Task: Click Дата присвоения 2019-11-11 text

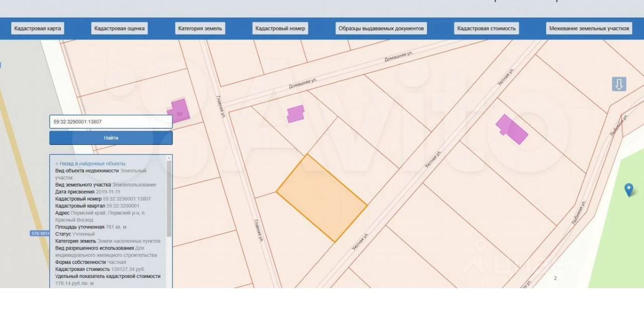Action: [x=87, y=192]
